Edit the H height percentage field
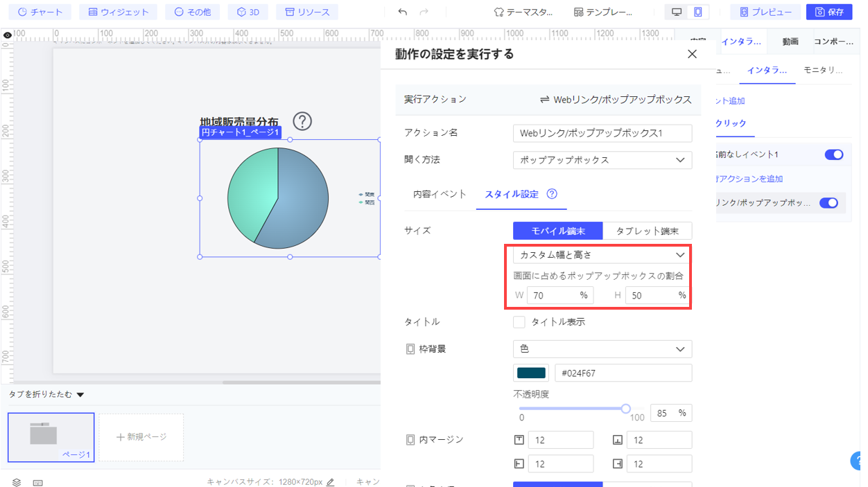 (x=659, y=296)
